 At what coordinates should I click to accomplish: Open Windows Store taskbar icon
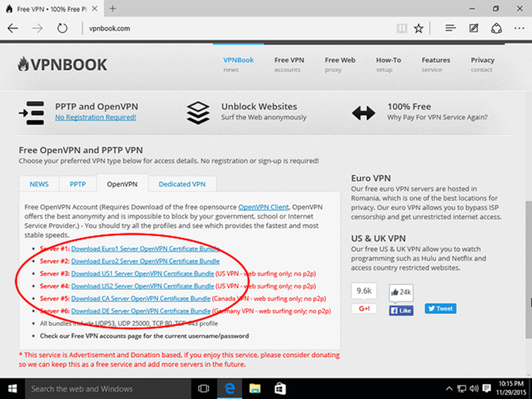280,388
